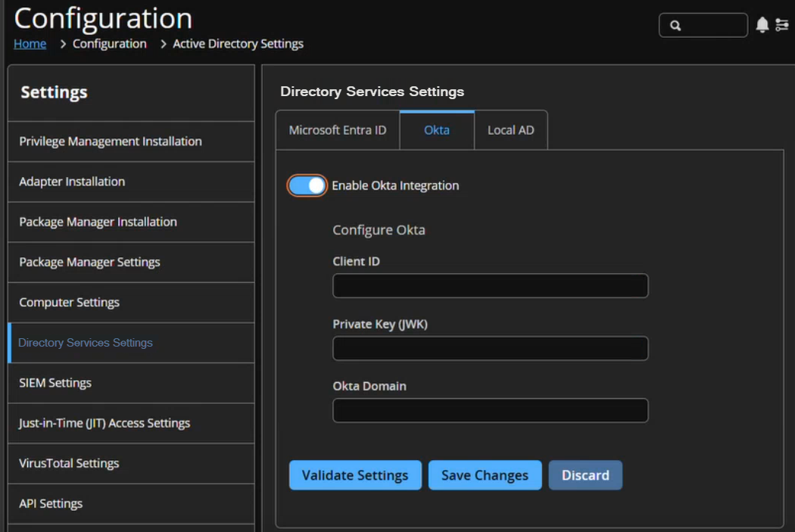Follow the Home breadcrumb link
This screenshot has width=795, height=532.
pyautogui.click(x=30, y=44)
